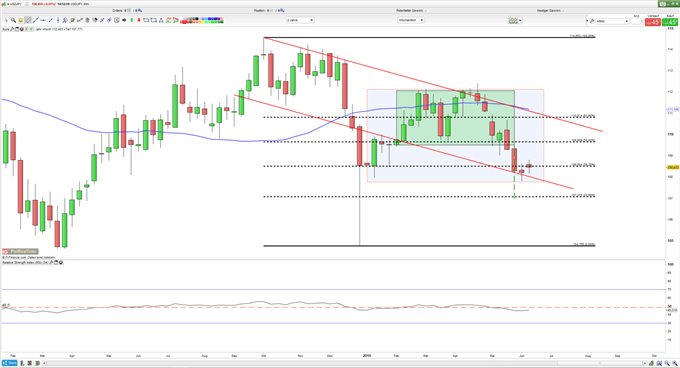This screenshot has width=680, height=368.
Task: Select the cursor pointer tool
Action: [x=6, y=20]
